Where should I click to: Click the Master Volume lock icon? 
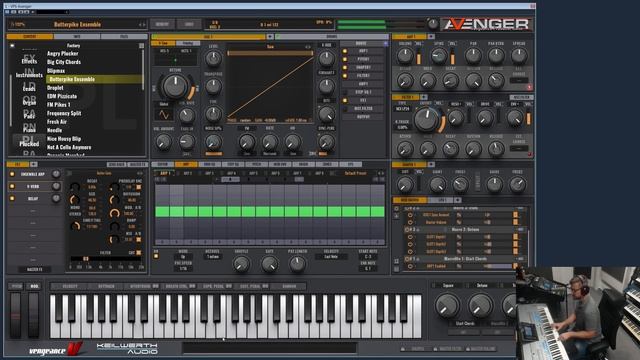pos(468,349)
